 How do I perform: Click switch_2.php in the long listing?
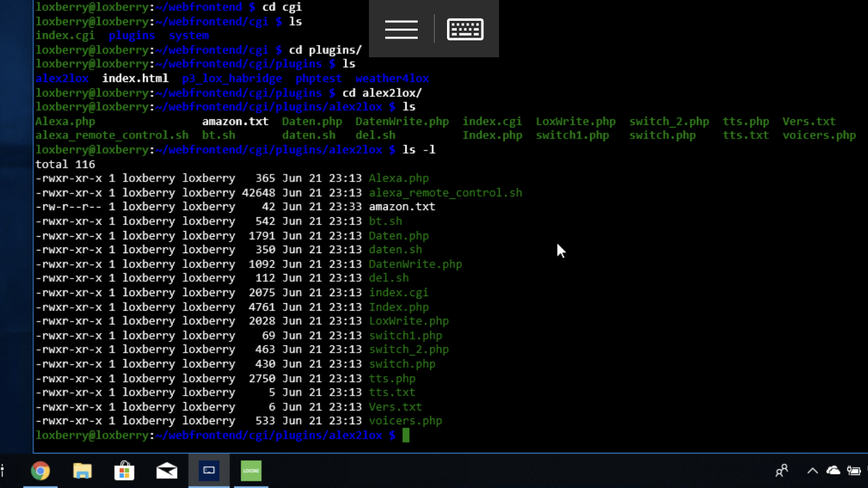click(x=409, y=349)
